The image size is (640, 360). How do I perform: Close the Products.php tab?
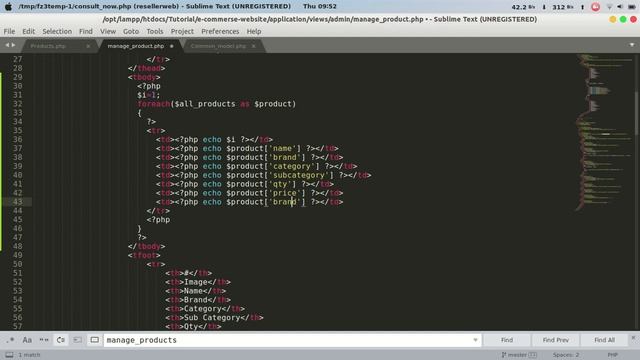(88, 46)
